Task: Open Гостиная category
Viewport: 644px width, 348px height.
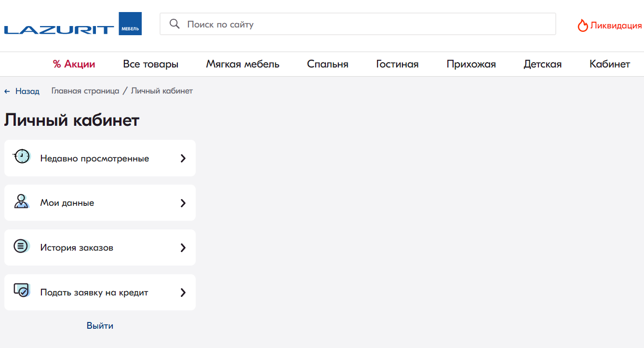Action: point(398,64)
